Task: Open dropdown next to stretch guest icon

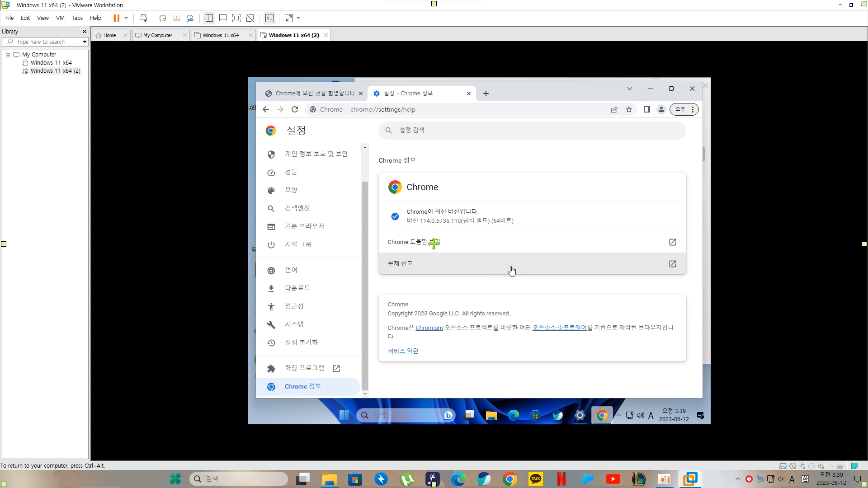Action: pos(298,18)
